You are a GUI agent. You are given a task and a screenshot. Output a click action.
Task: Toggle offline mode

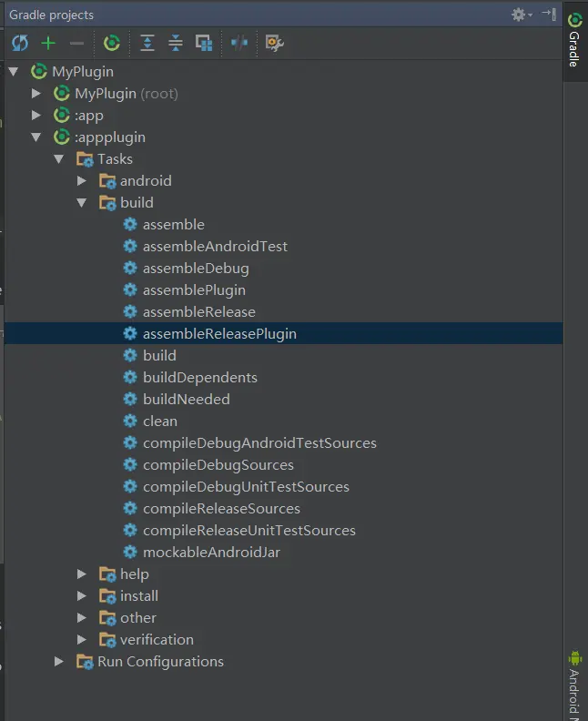point(239,43)
